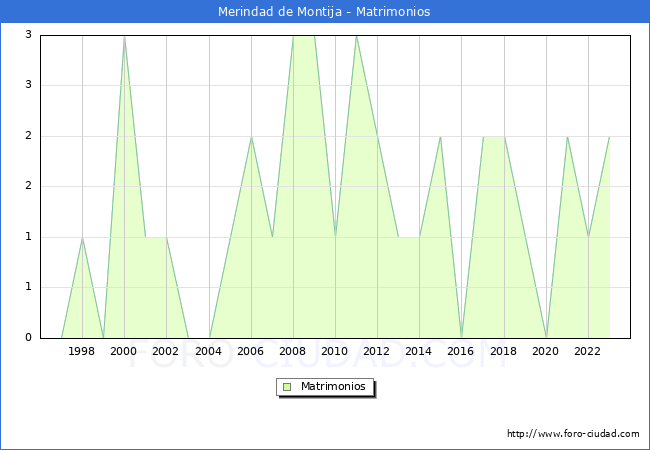Click the data peak at year 2000
650x450 pixels.
[x=124, y=36]
